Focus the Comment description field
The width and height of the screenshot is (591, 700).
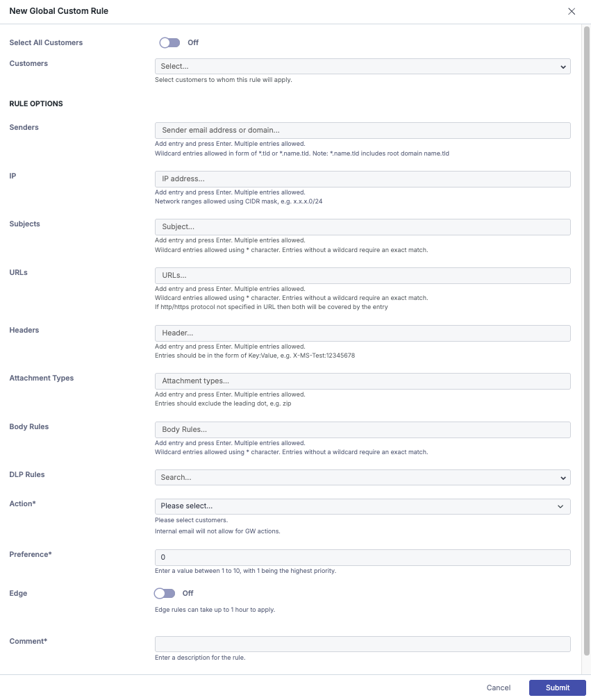(x=361, y=644)
